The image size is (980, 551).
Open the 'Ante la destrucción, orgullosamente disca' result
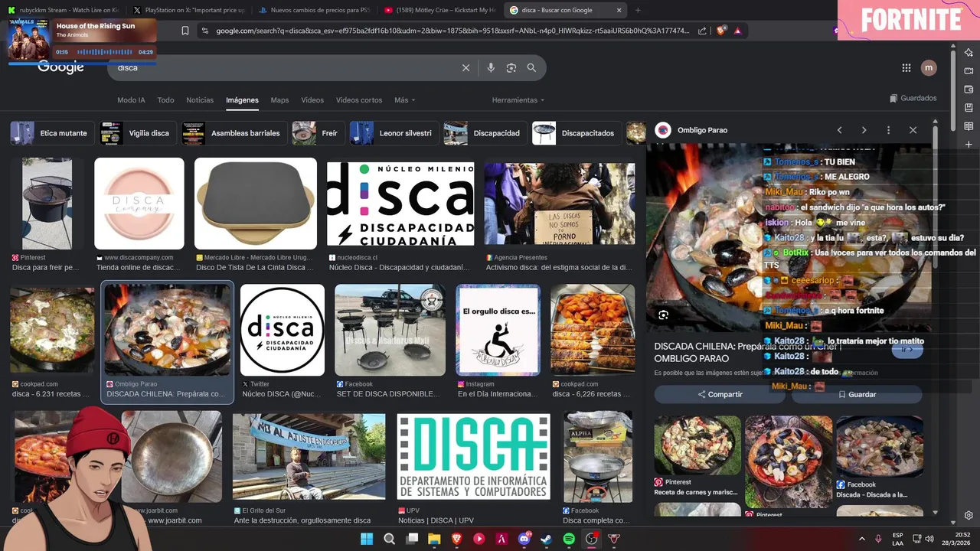click(x=302, y=520)
